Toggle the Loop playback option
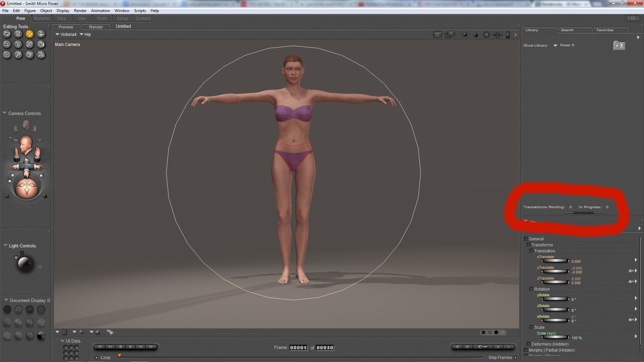The image size is (644, 362). (97, 358)
